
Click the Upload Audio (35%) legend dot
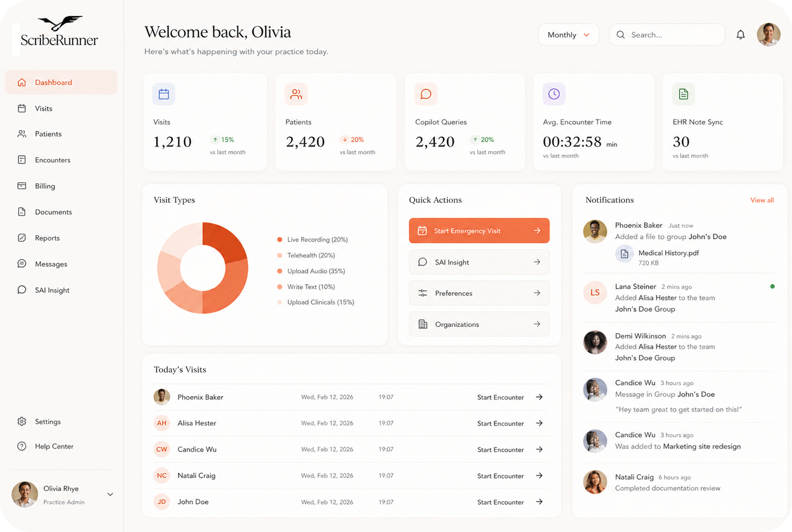click(x=280, y=271)
